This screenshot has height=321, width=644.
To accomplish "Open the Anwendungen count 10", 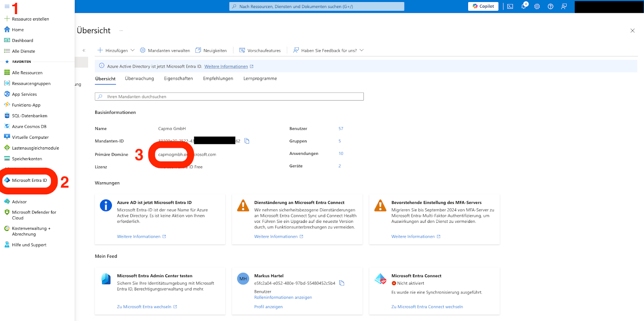I will (x=341, y=154).
